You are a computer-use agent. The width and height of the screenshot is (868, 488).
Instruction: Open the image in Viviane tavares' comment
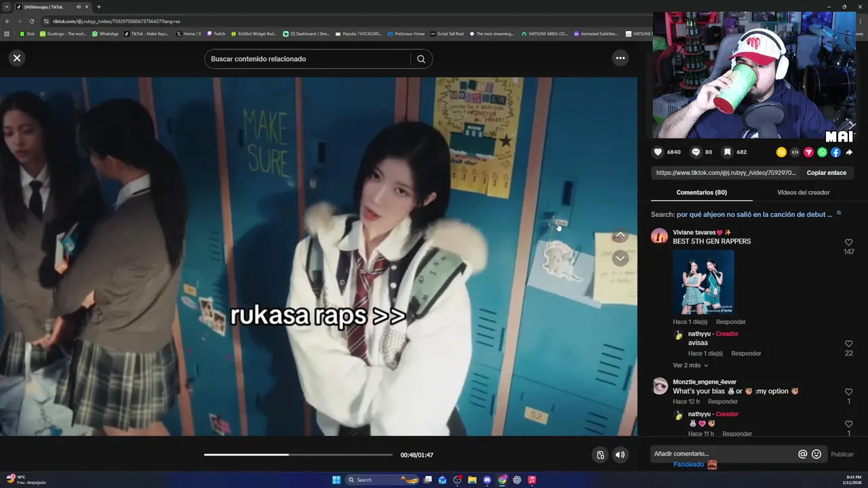[703, 282]
